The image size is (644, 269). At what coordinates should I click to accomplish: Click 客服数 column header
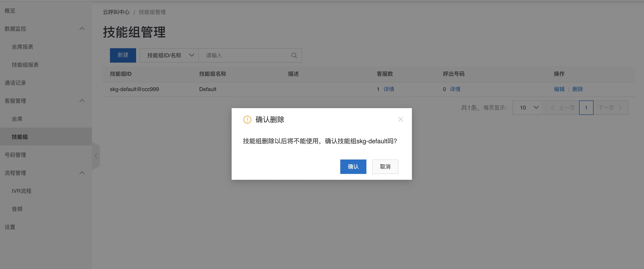(x=385, y=74)
